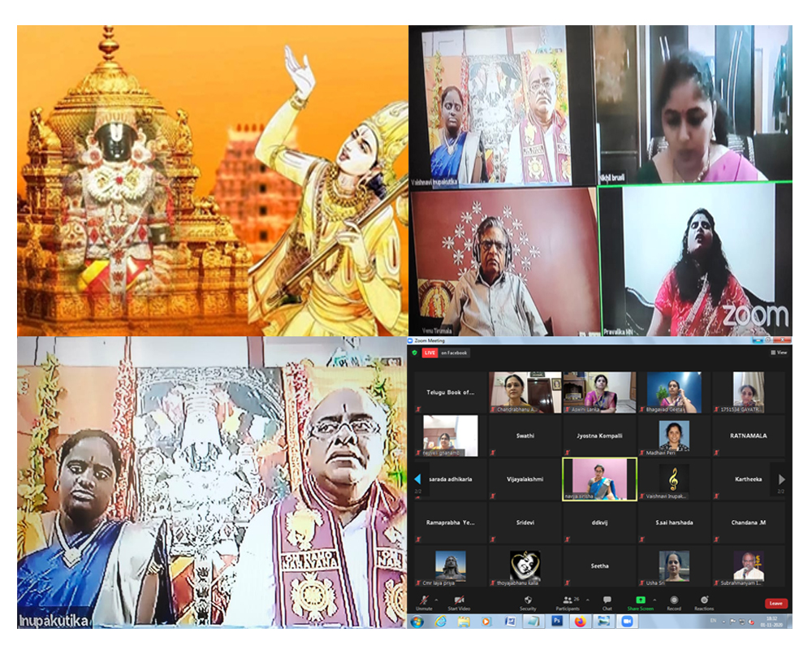812x650 pixels.
Task: Open Photoshop from the taskbar
Action: click(x=557, y=622)
